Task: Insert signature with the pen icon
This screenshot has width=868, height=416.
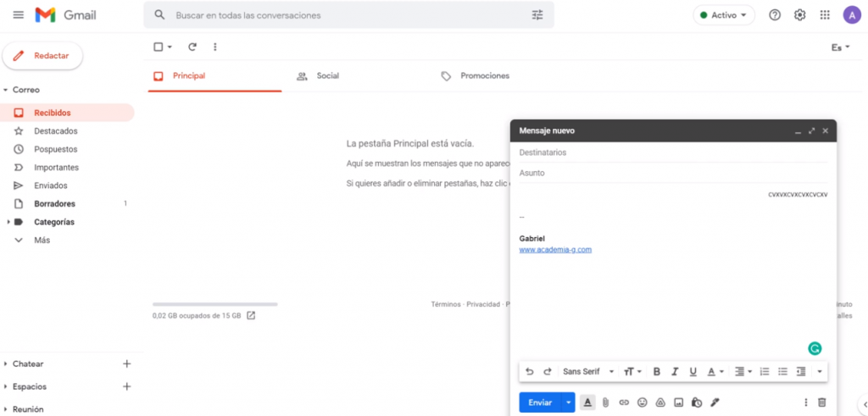Action: tap(715, 402)
